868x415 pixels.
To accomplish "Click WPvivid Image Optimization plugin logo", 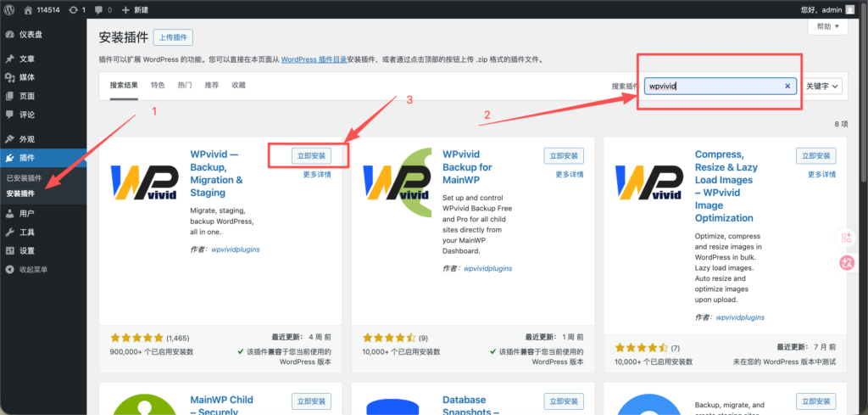I will pos(649,182).
